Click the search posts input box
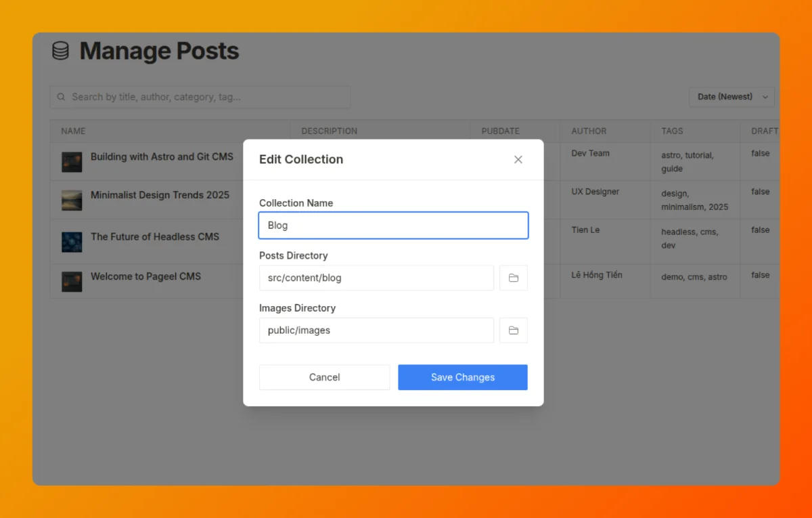 pyautogui.click(x=200, y=97)
